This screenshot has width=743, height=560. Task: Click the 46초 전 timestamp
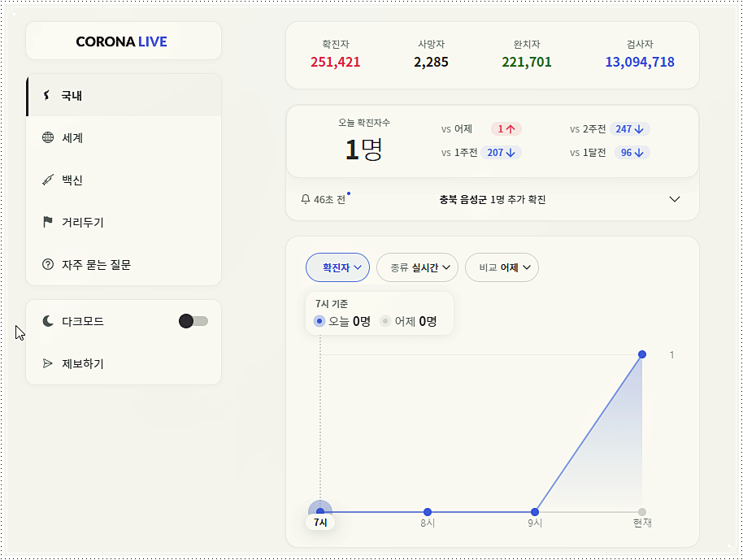(x=329, y=199)
